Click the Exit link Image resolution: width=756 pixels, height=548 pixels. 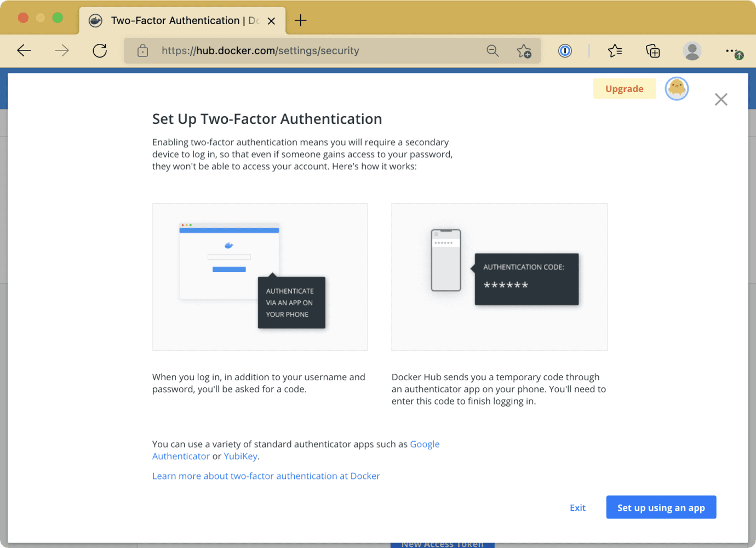577,508
